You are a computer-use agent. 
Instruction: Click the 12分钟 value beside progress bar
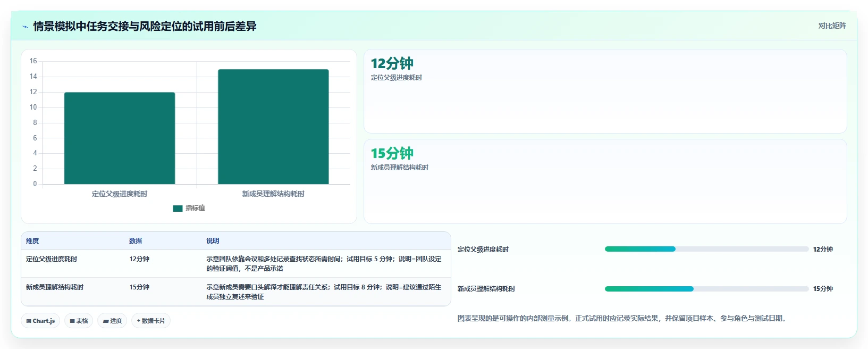click(823, 249)
